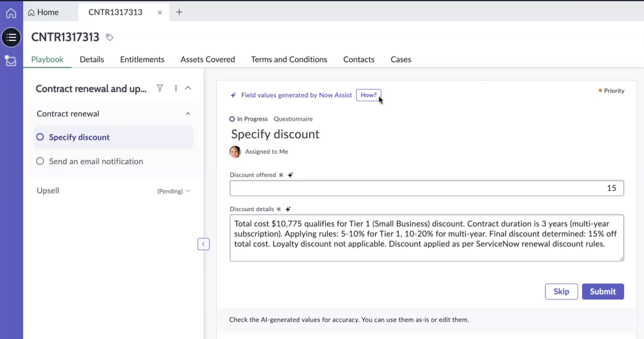Select the Specify discount activity

(x=113, y=137)
